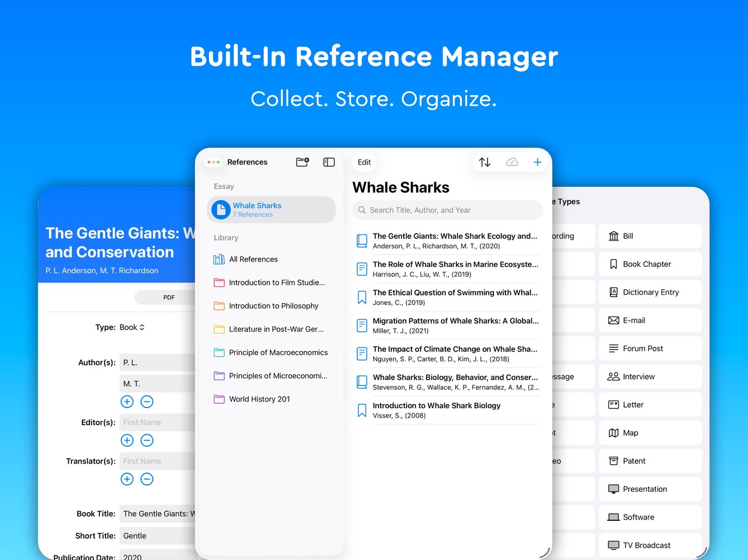Open Principles of Microeconomics folder

click(x=271, y=376)
